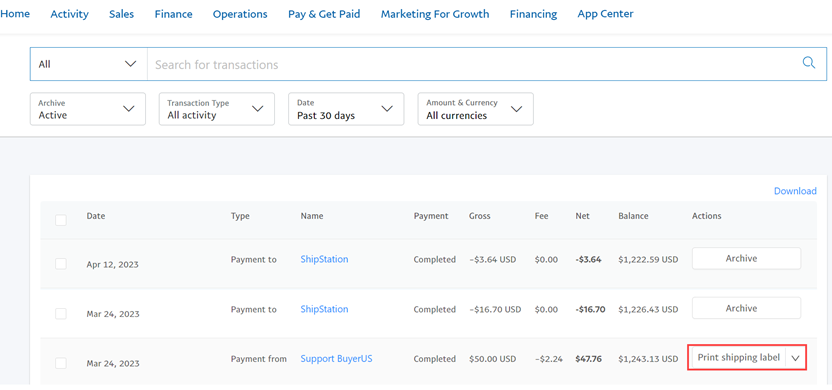
Task: Open the arrow next to Print shipping label
Action: [795, 358]
